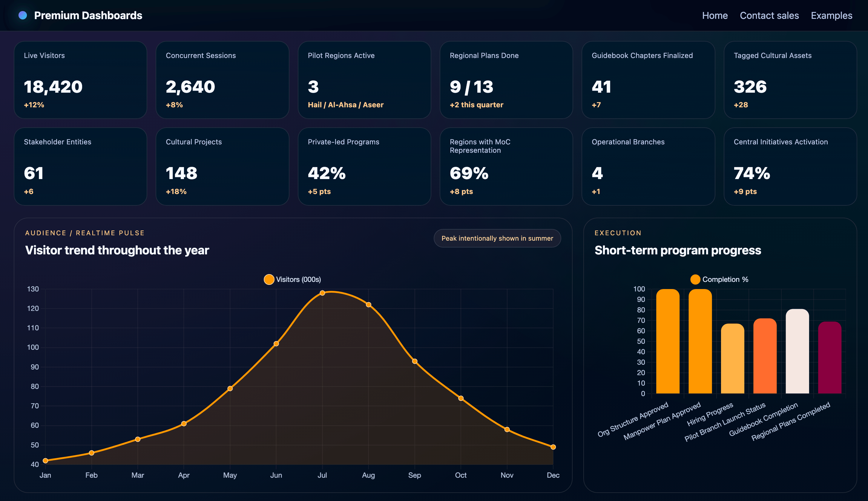868x501 pixels.
Task: Toggle the Visitors (000s) legend marker
Action: tap(269, 279)
